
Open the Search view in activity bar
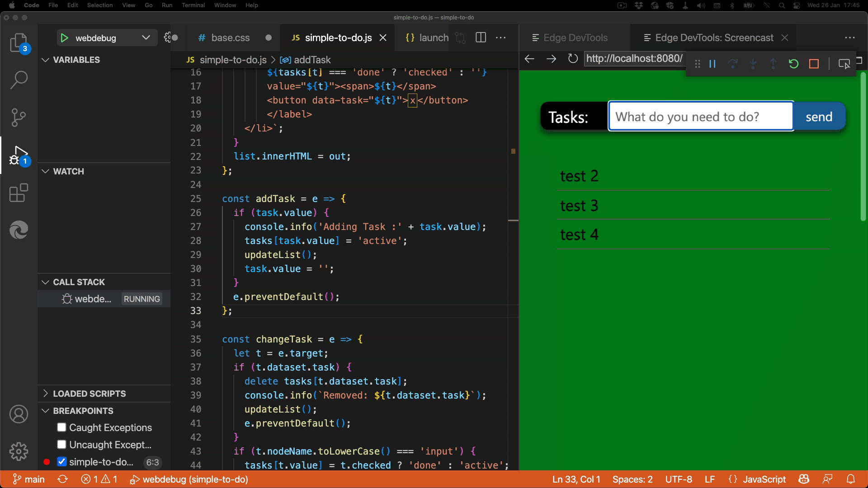click(x=19, y=80)
